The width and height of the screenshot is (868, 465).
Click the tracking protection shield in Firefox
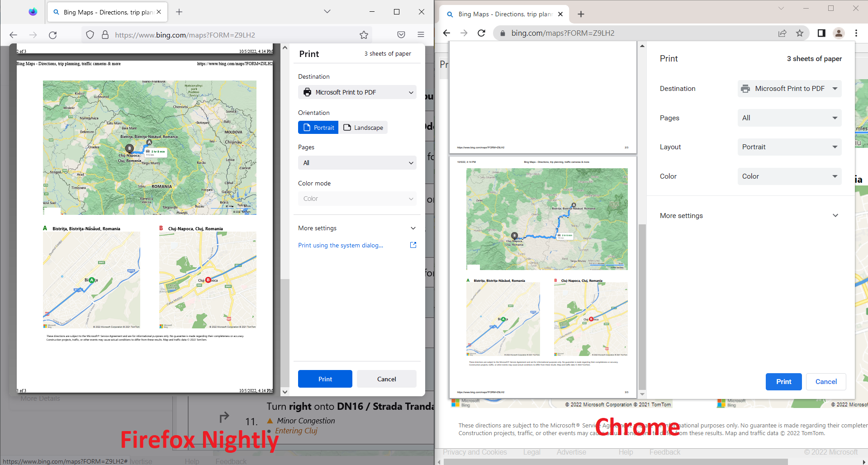(90, 34)
